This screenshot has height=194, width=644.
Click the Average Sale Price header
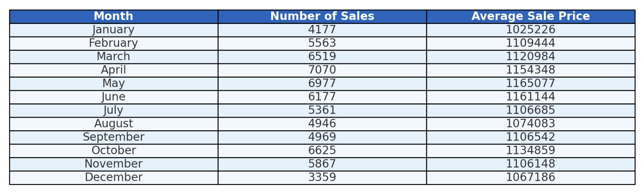pos(531,16)
